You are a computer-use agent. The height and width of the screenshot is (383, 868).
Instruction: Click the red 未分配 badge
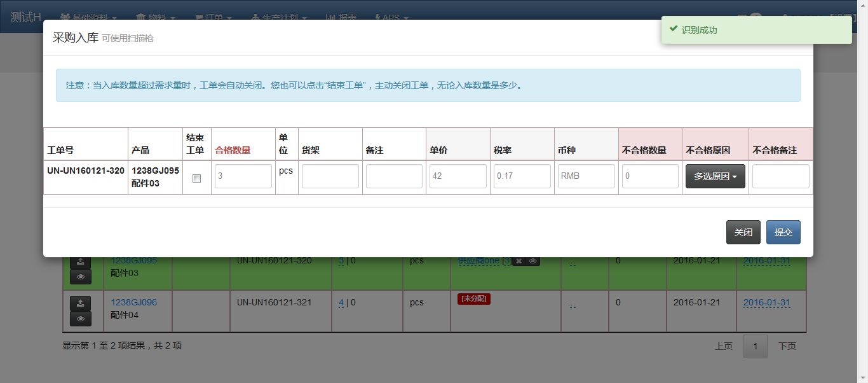pyautogui.click(x=473, y=298)
